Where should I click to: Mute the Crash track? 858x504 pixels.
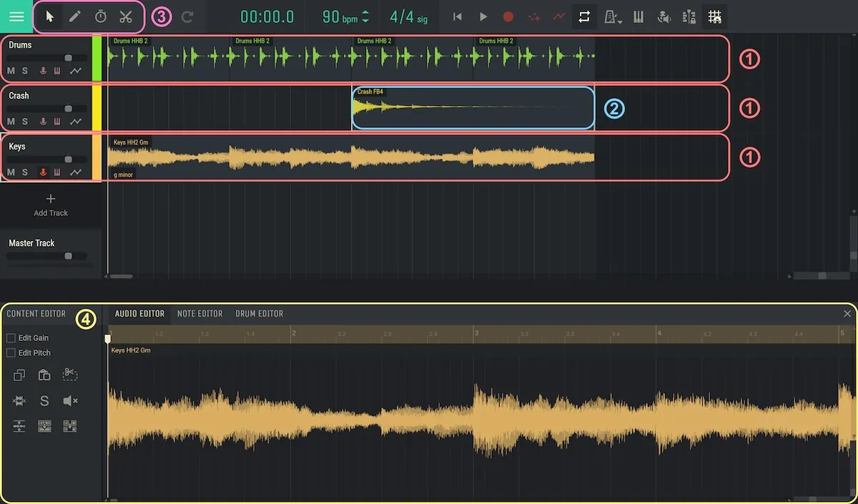11,122
